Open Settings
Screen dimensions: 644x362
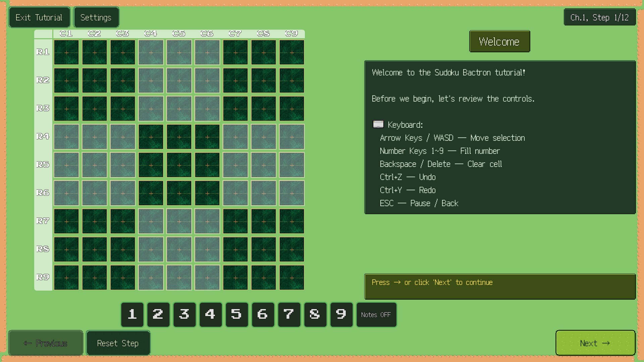[96, 17]
